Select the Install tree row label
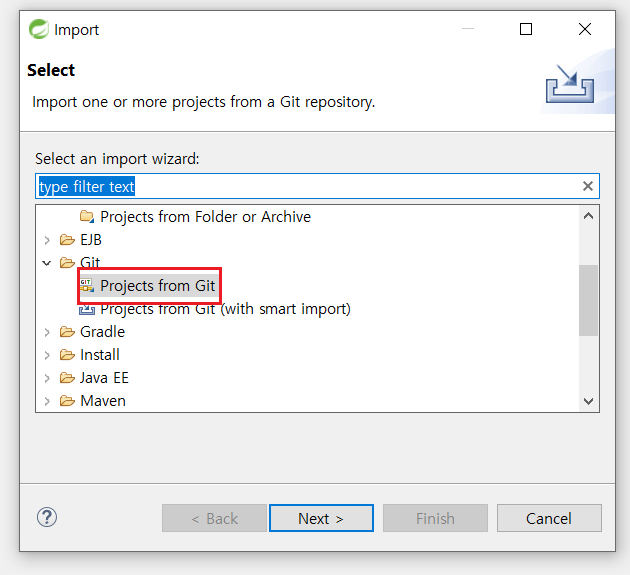The height and width of the screenshot is (575, 630). click(x=100, y=355)
